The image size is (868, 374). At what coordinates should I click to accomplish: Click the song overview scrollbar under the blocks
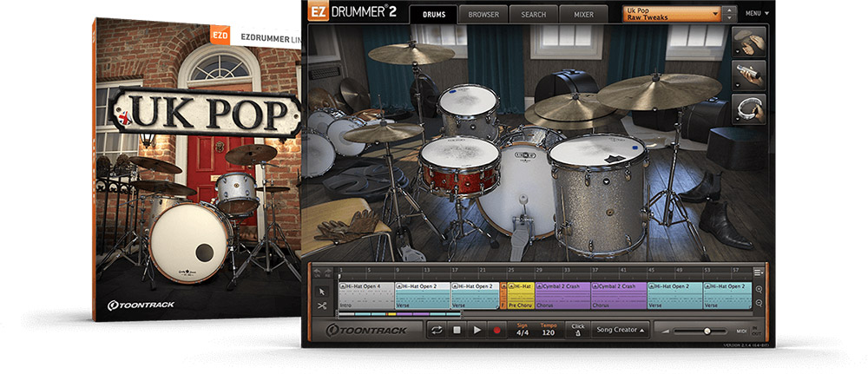tap(398, 314)
